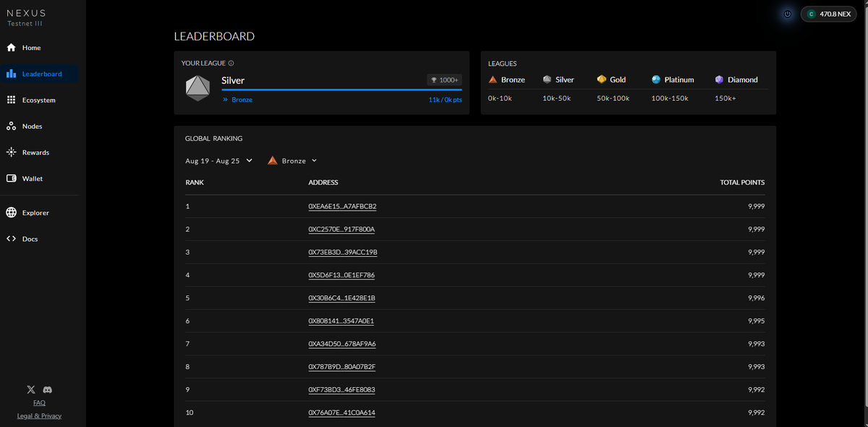Open address 0X73EB3D...39ACC19B

coord(343,252)
